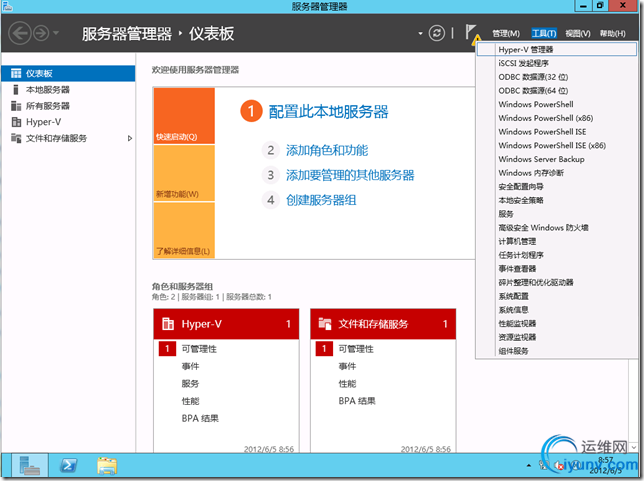Open 服务 in Hyper-V tile

190,384
